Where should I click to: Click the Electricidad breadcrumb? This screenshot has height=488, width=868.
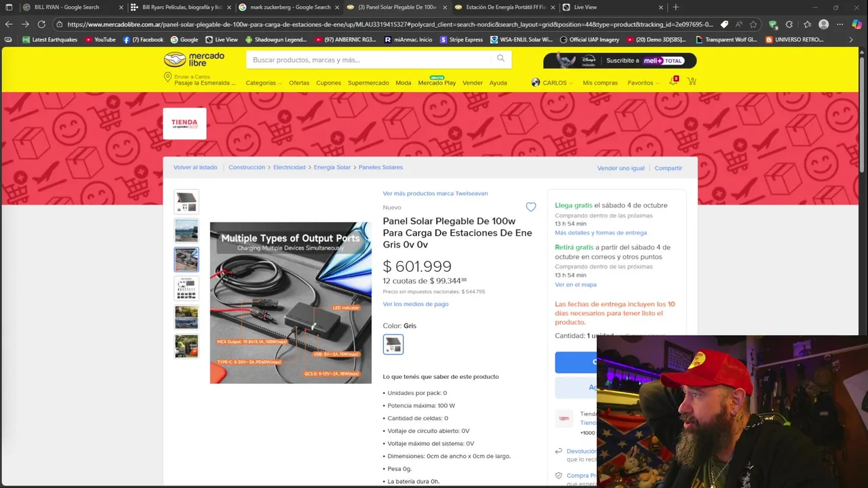point(290,167)
